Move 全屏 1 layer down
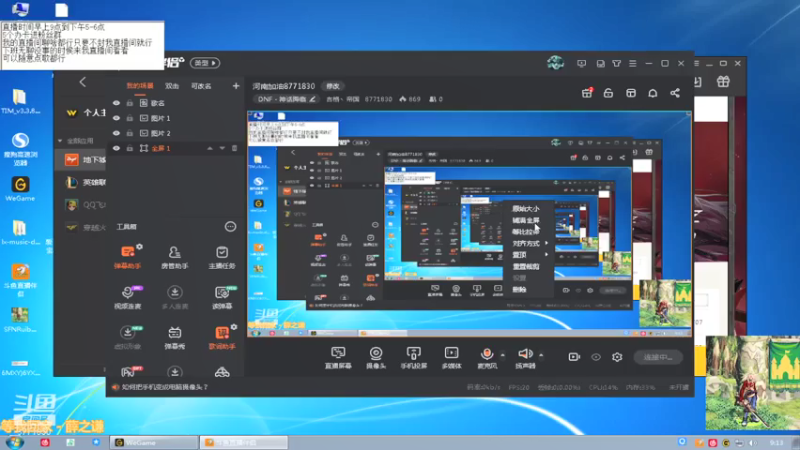This screenshot has width=800, height=450. point(222,148)
